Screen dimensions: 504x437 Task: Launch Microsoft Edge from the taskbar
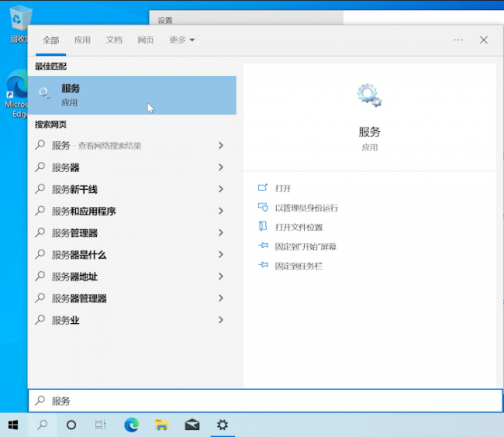tap(132, 425)
